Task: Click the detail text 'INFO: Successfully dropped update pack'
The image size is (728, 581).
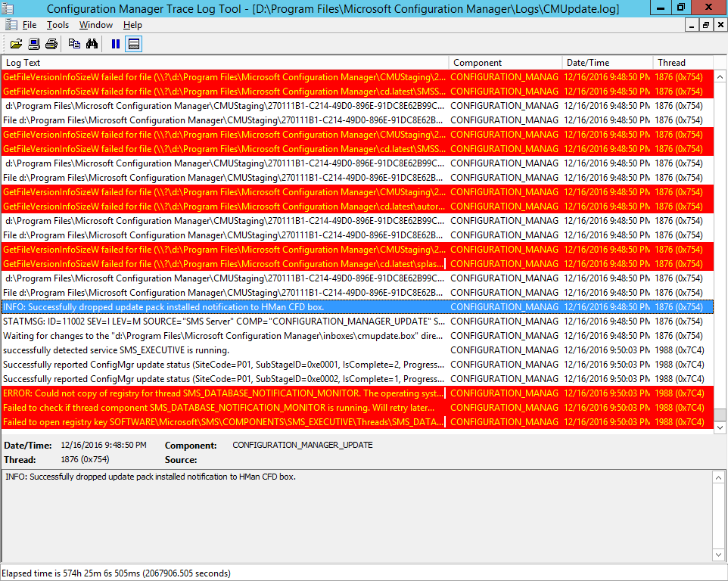Action: click(151, 477)
